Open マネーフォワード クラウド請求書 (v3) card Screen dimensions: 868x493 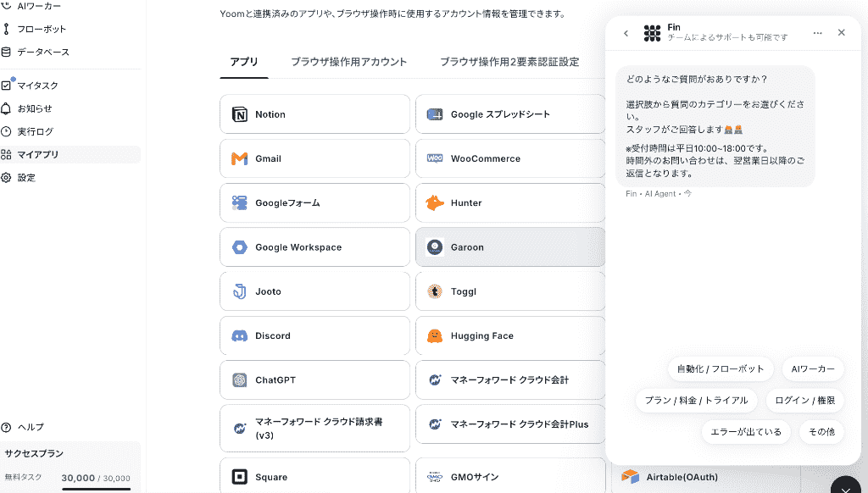315,429
